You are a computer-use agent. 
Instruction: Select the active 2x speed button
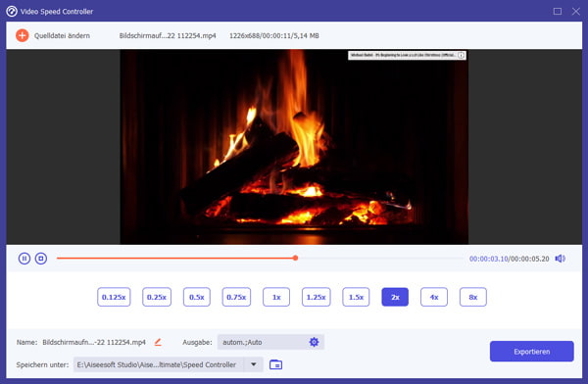click(395, 297)
